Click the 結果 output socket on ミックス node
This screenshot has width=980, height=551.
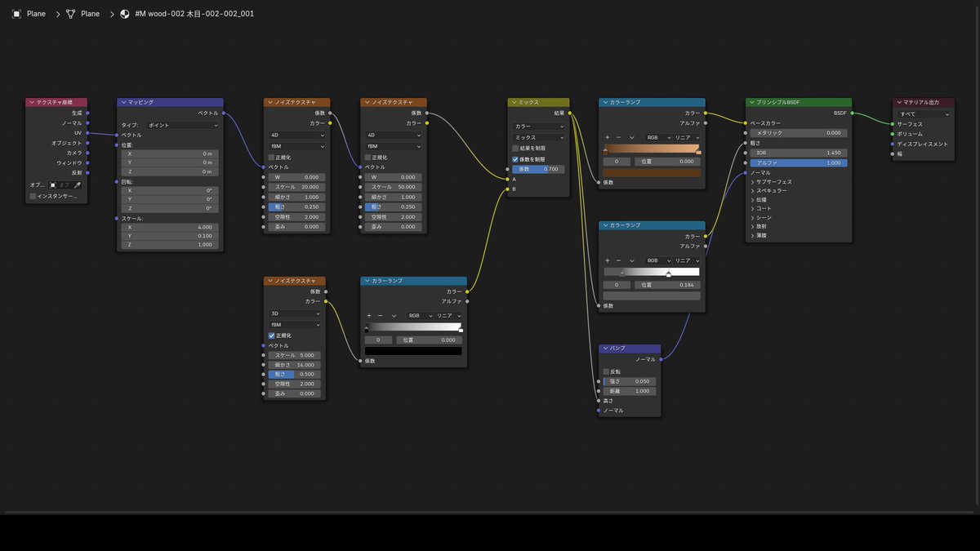tap(569, 113)
